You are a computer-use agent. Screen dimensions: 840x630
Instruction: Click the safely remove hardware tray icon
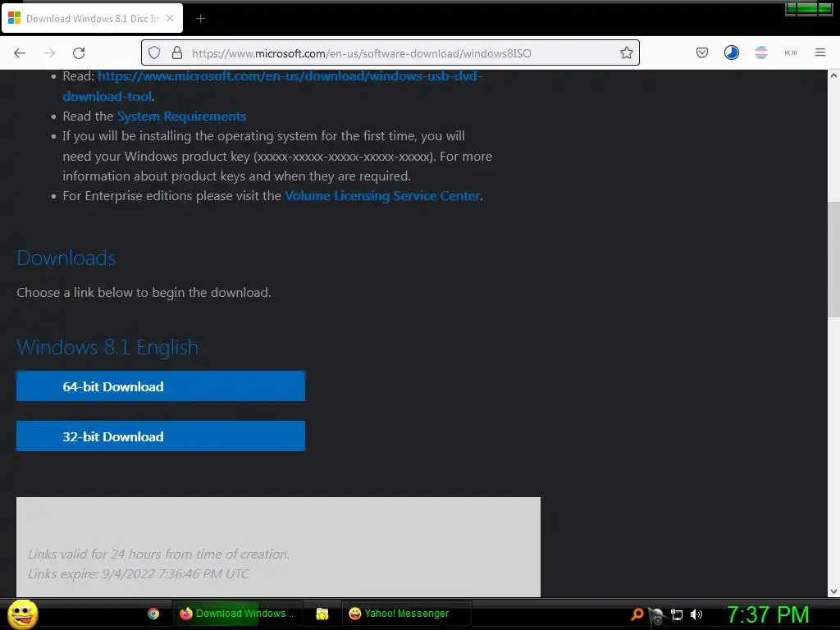coord(656,615)
